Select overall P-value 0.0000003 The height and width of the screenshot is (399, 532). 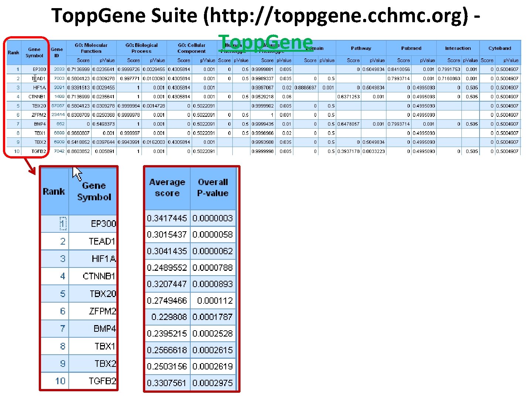tap(213, 218)
